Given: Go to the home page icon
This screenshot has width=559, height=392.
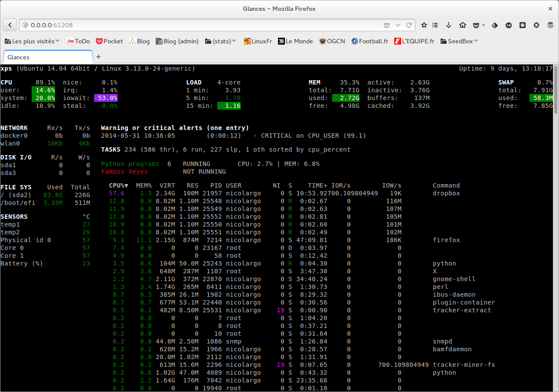Looking at the screenshot, I should pos(463,25).
